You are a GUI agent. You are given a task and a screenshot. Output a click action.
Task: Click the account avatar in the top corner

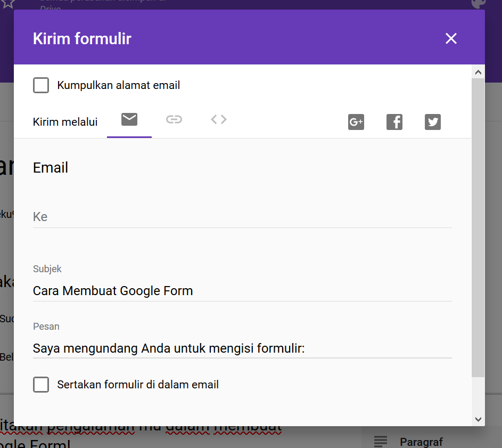478,4
